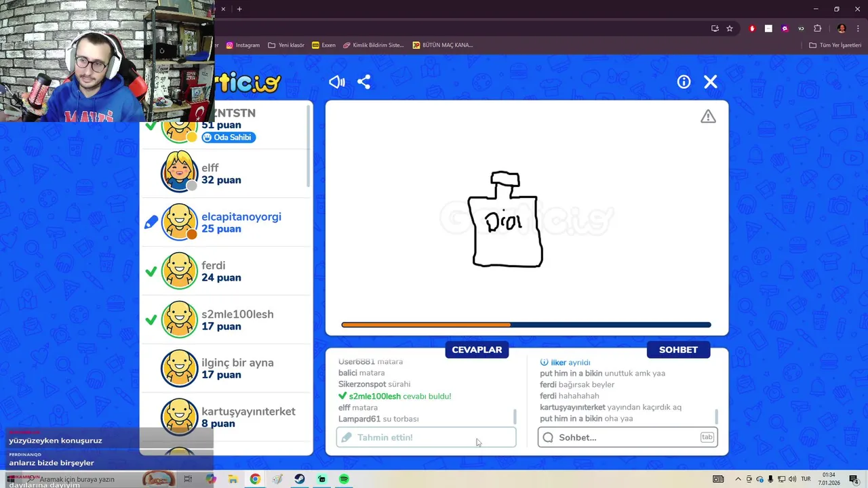Click 'ferdi hahahahah' chat message
Screen dimensions: 868x488
point(570,396)
